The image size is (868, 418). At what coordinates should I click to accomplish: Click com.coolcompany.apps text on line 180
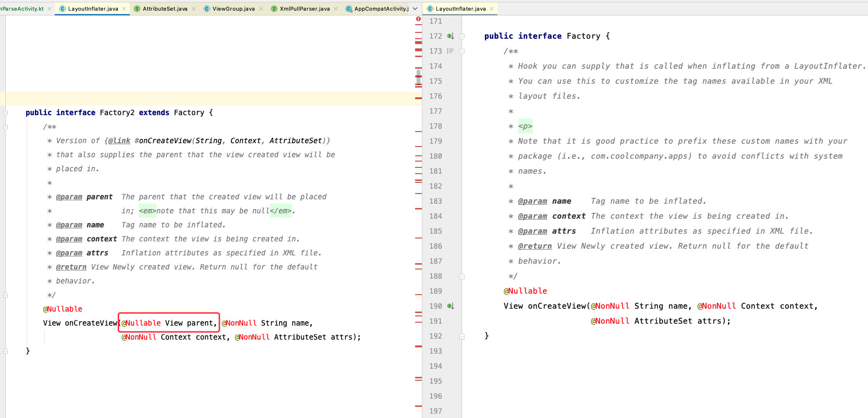(641, 156)
